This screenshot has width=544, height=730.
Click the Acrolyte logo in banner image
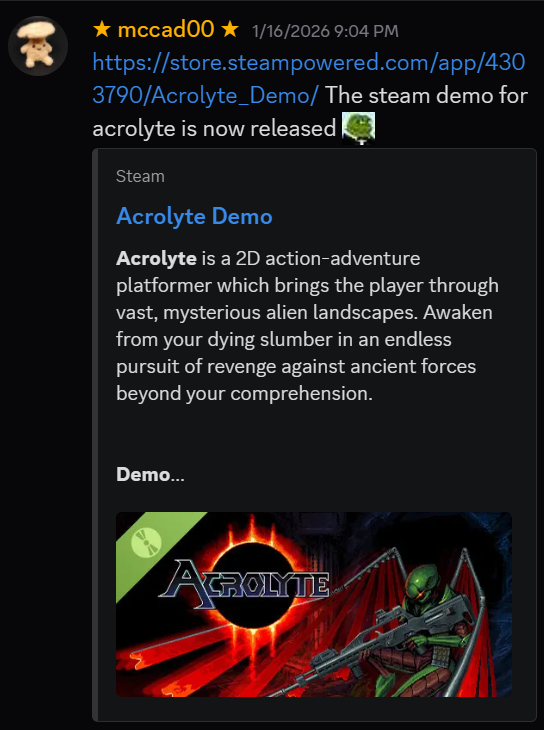244,584
